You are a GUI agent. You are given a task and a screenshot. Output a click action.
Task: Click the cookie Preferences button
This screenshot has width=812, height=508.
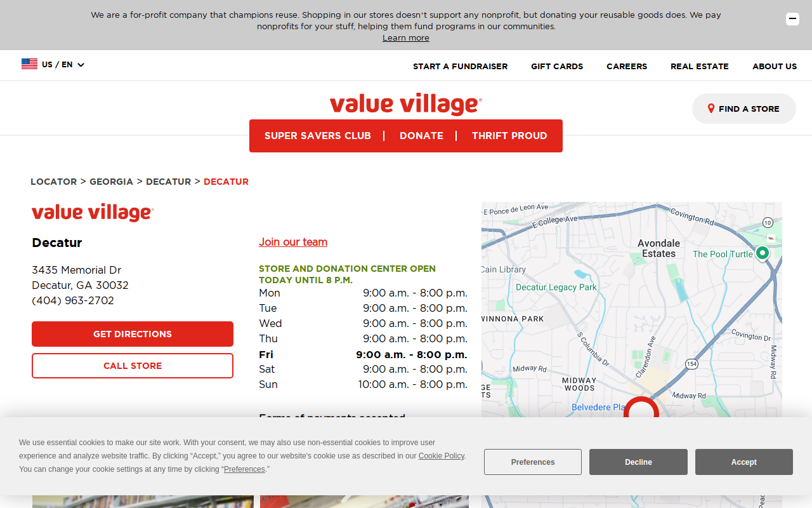[x=533, y=462]
